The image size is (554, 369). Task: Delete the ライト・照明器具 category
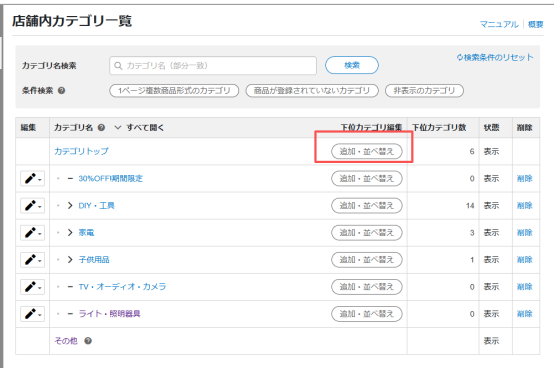click(x=524, y=314)
